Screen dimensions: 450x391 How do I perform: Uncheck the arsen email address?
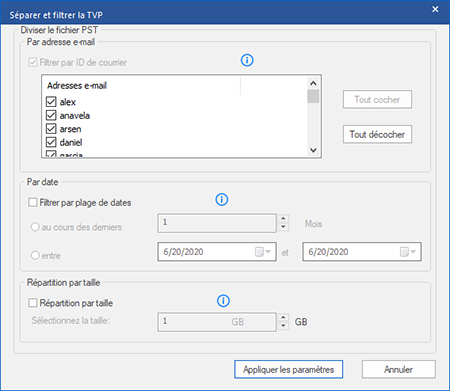tap(51, 129)
